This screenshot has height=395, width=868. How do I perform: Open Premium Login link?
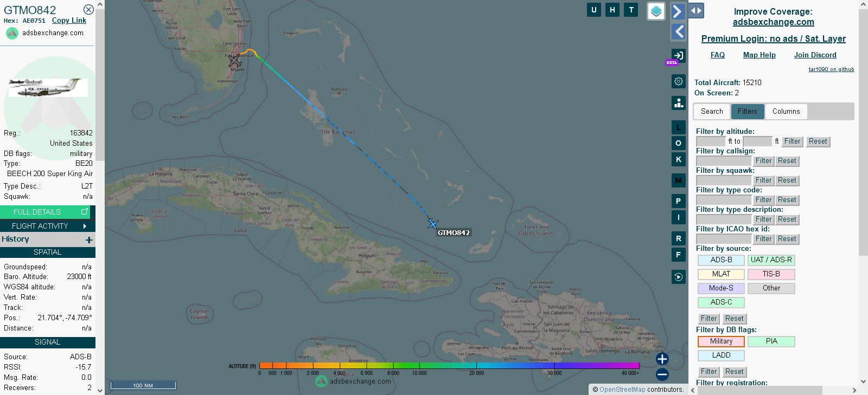[x=774, y=38]
